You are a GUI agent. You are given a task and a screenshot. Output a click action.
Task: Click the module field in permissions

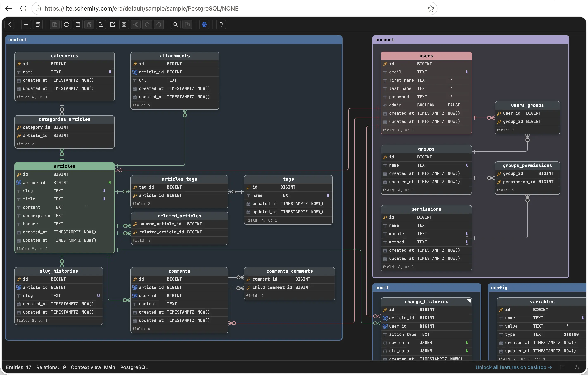[426, 234]
